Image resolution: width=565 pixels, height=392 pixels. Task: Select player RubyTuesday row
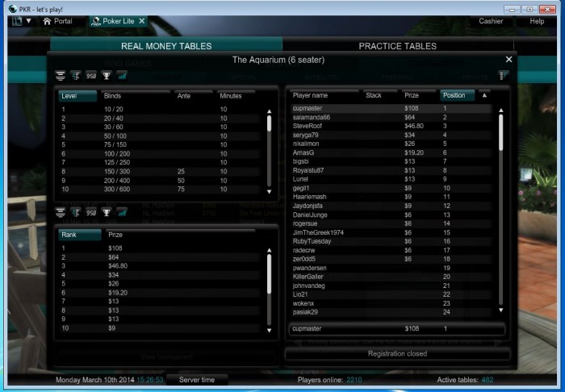[391, 241]
